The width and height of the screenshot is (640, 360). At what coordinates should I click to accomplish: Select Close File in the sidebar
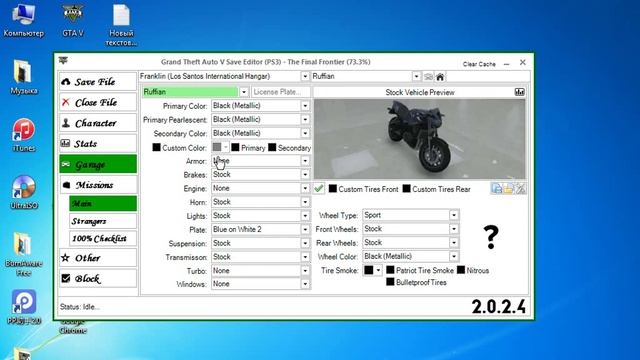pyautogui.click(x=98, y=102)
